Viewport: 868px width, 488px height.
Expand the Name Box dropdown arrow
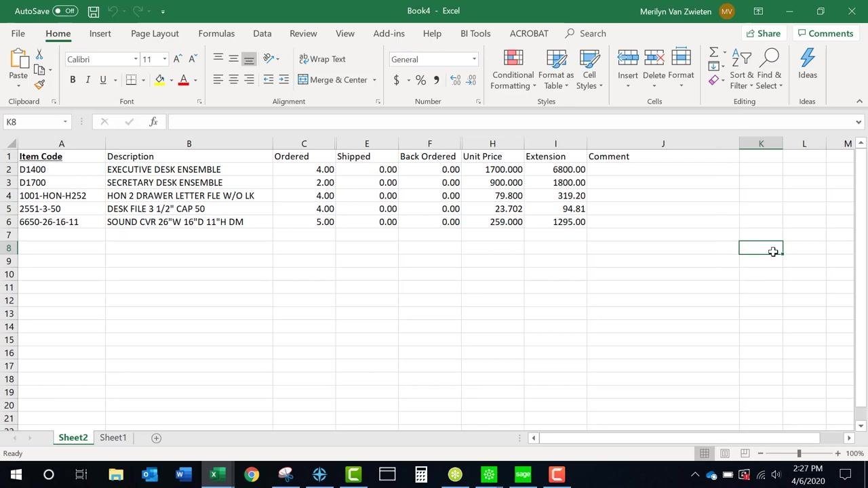[x=65, y=122]
